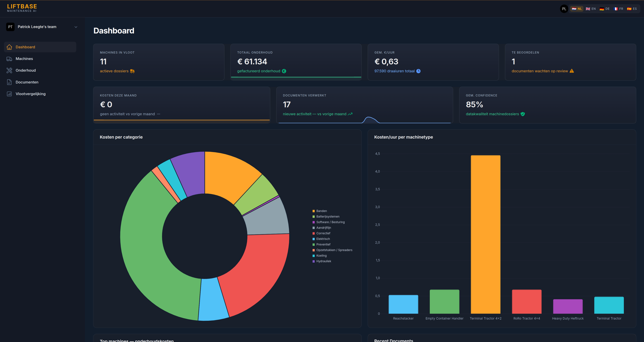Viewport: 644px width, 342px height.
Task: Click the Onderhoud wrench tools icon
Action: (9, 70)
